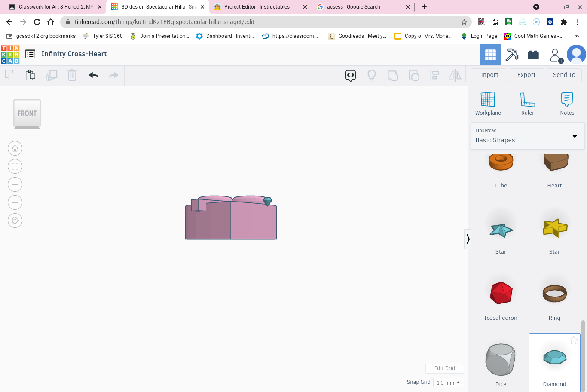
Task: Switch to 3D design grid view
Action: pos(490,55)
